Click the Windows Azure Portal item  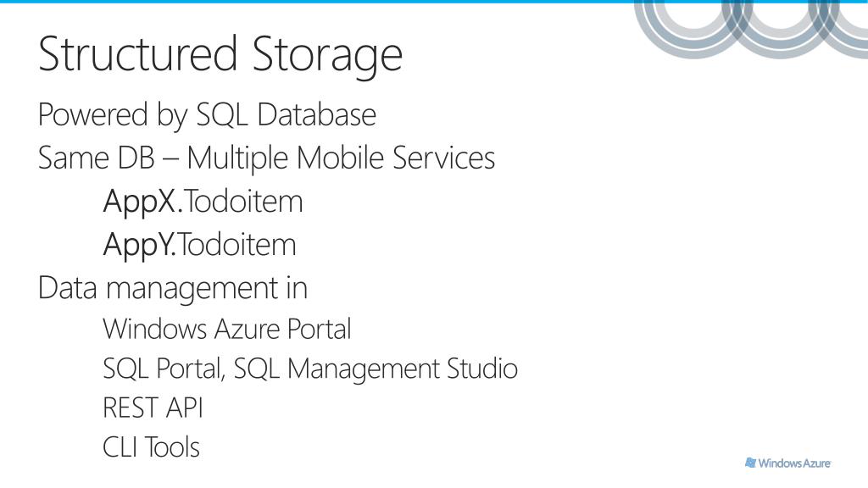click(227, 330)
